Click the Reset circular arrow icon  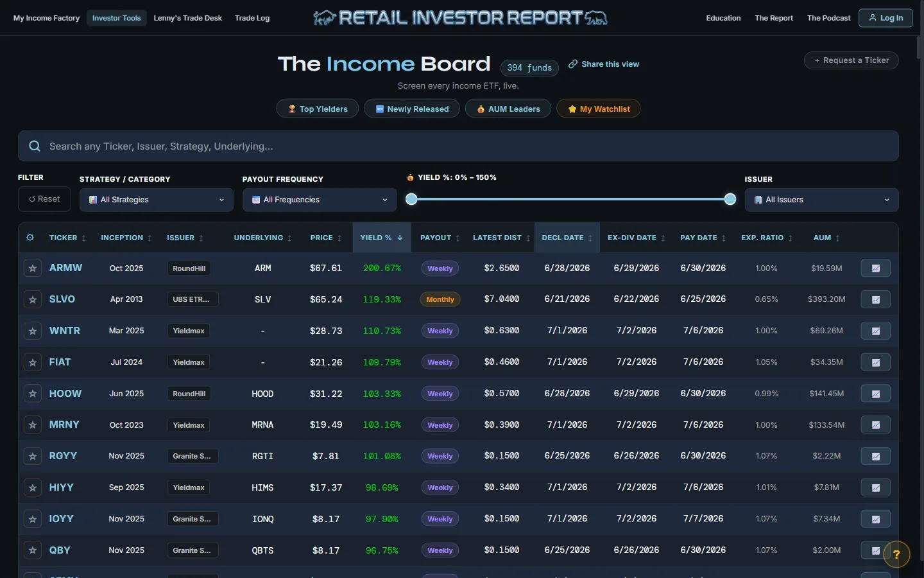32,199
